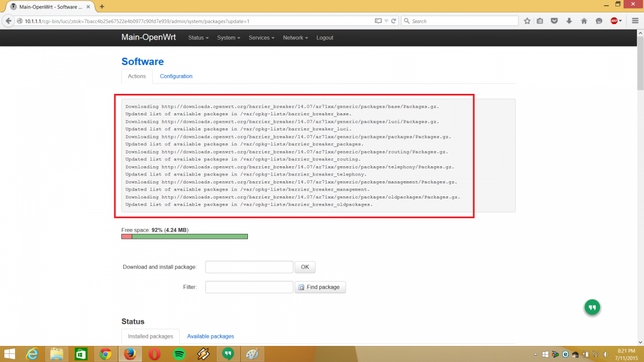Image resolution: width=644 pixels, height=362 pixels.
Task: Click the browser Back arrow button
Action: point(9,21)
